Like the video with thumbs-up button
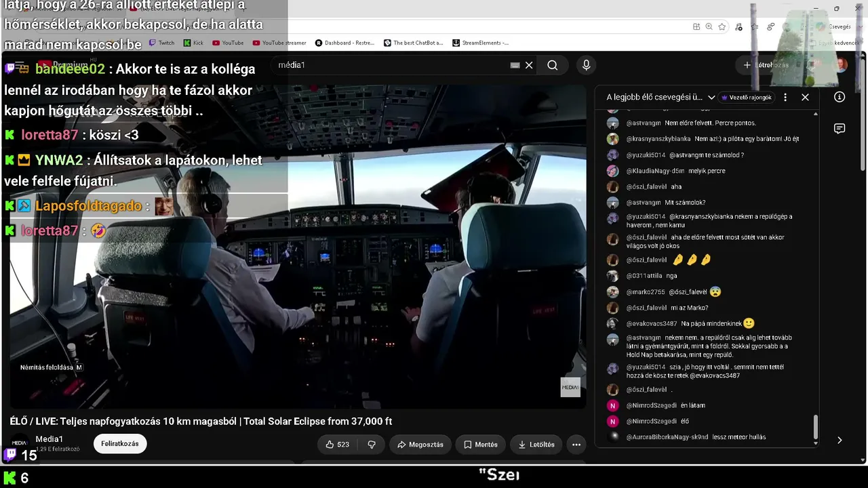Screen dimensions: 868x488 pyautogui.click(x=338, y=445)
